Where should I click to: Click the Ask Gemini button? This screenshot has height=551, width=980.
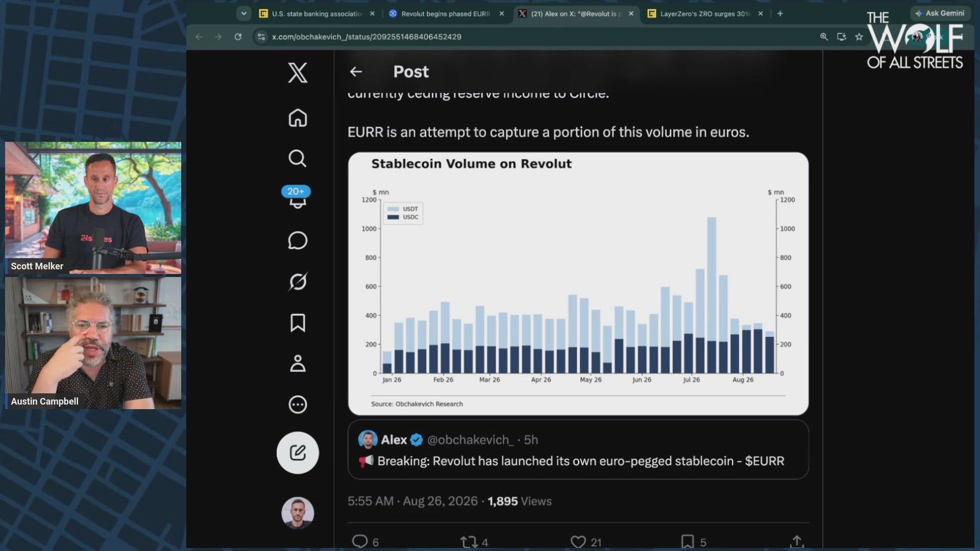pos(940,13)
